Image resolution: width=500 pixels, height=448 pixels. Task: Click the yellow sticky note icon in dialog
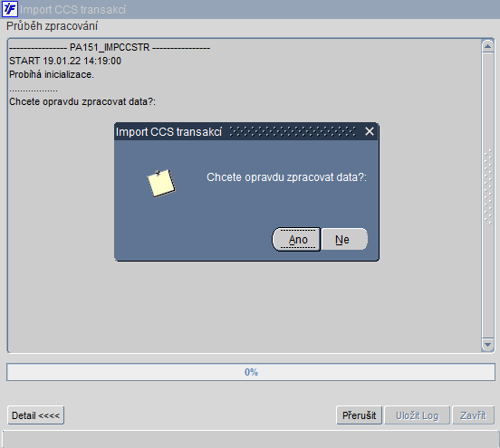tap(161, 183)
